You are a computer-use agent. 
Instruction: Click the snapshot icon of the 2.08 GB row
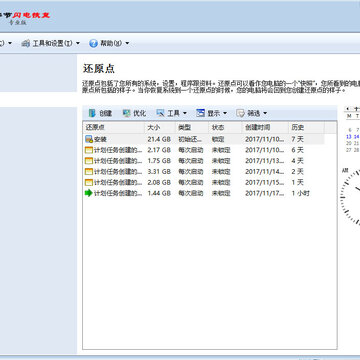89,182
